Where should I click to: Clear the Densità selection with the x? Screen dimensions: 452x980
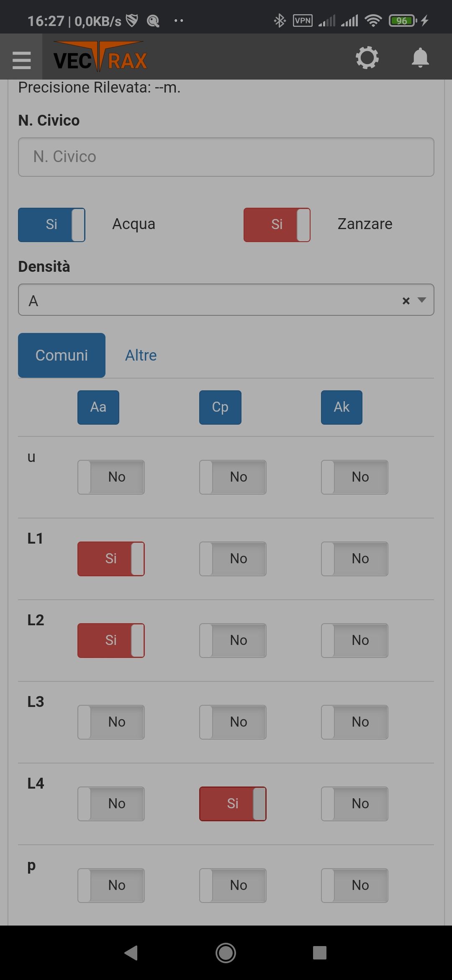(406, 301)
